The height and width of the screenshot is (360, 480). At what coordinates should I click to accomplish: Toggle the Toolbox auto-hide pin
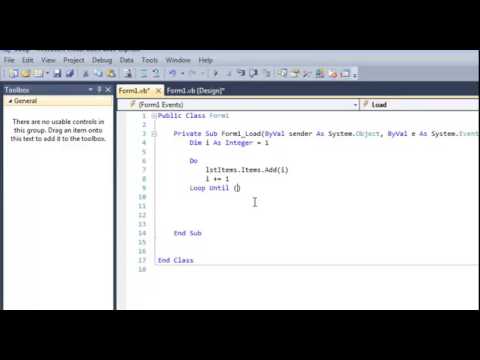tap(99, 89)
